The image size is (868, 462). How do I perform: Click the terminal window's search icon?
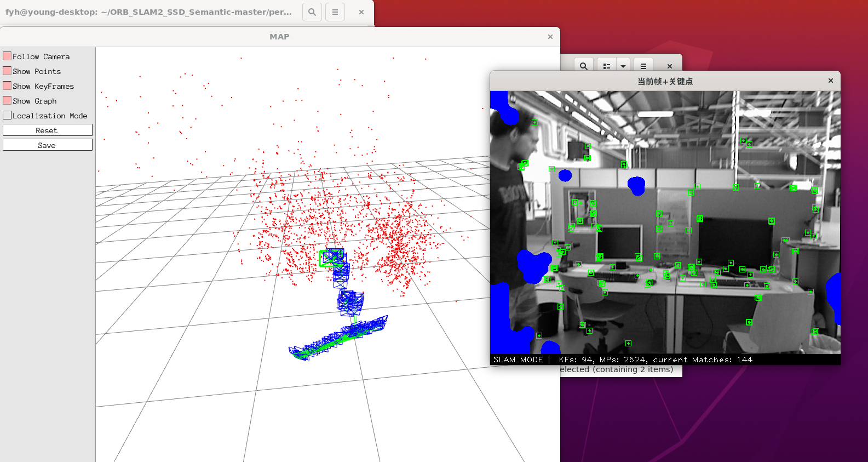312,12
